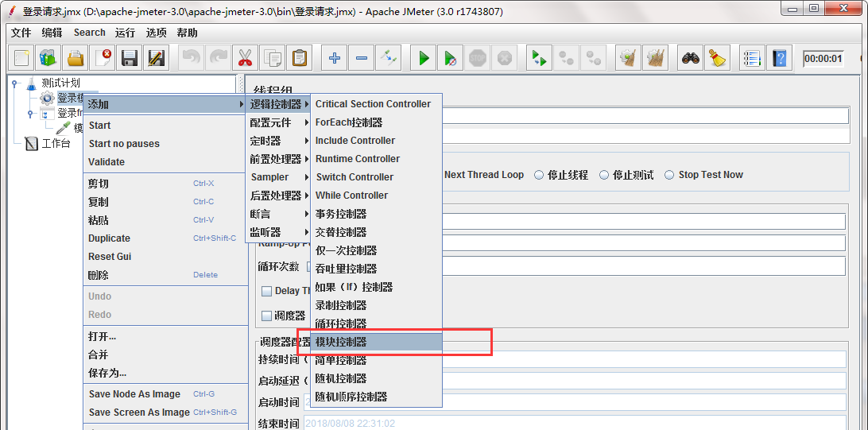The width and height of the screenshot is (868, 430).
Task: Open the 前置处理器 submenu
Action: tap(278, 159)
